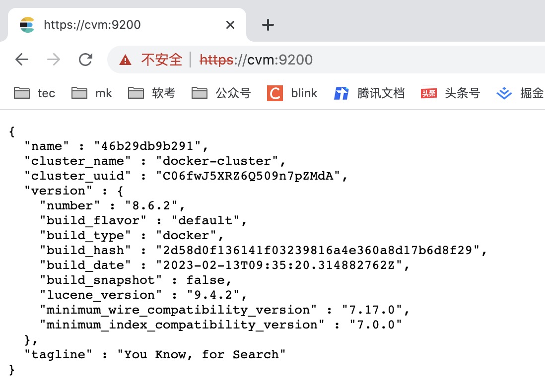This screenshot has height=392, width=545.
Task: Click the browser back arrow
Action: (x=22, y=60)
